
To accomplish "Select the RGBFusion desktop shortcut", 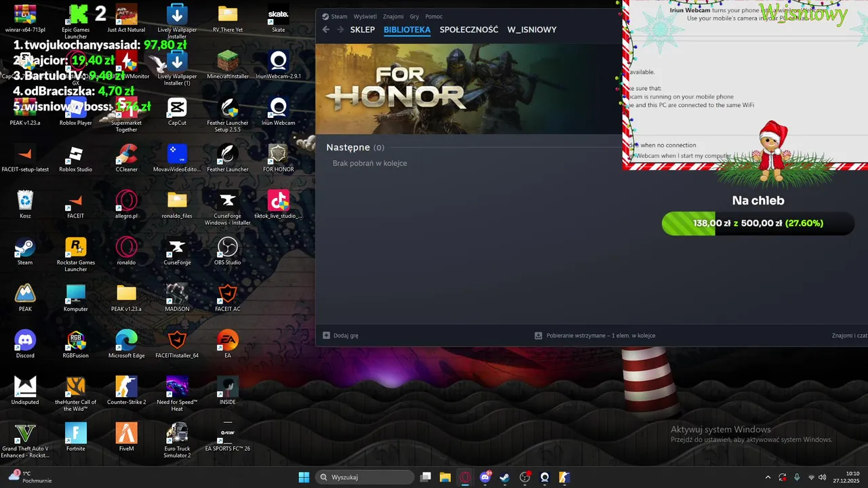I will (x=76, y=344).
